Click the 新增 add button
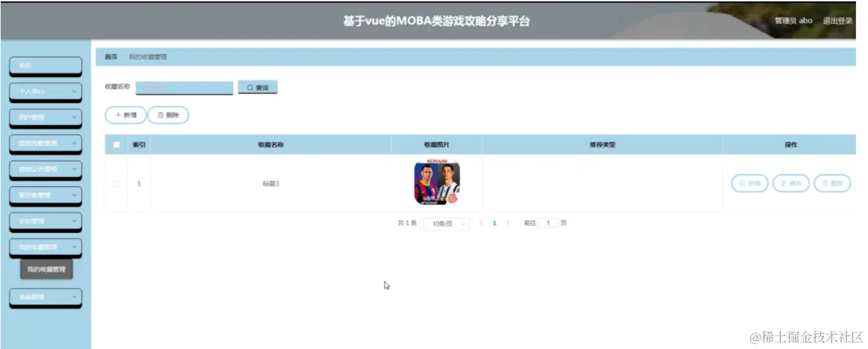This screenshot has width=868, height=349. (125, 115)
